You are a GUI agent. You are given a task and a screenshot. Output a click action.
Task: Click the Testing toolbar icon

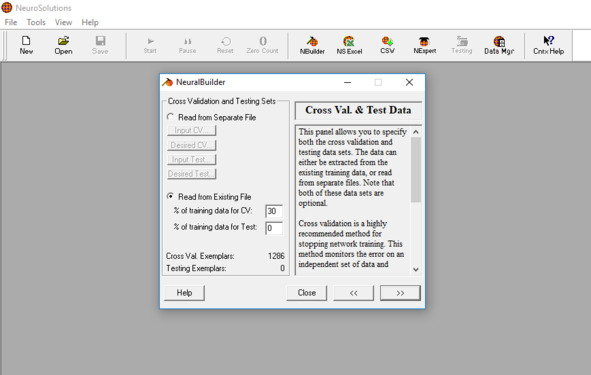click(462, 45)
